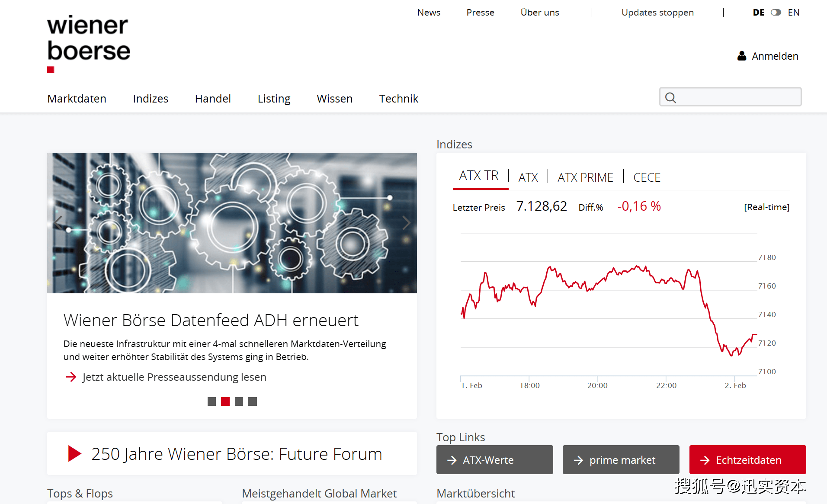The image size is (827, 504).
Task: Open the Wissen menu
Action: point(334,99)
